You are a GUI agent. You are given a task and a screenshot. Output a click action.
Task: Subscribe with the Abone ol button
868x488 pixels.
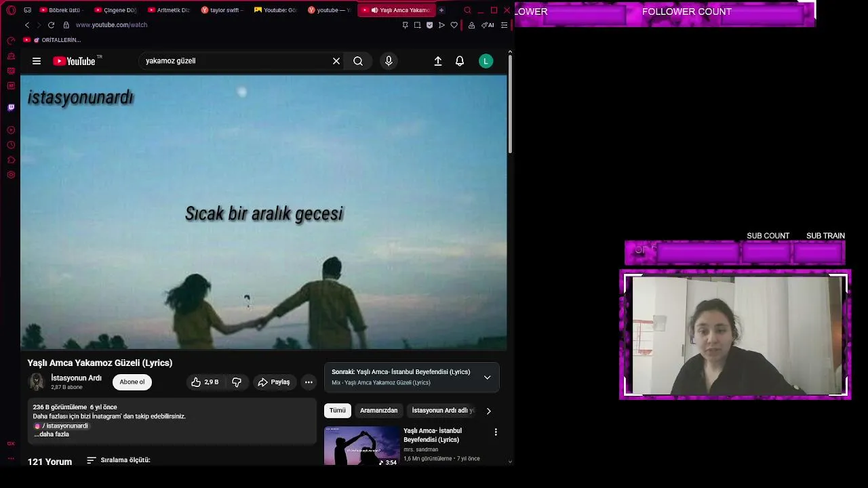[132, 382]
